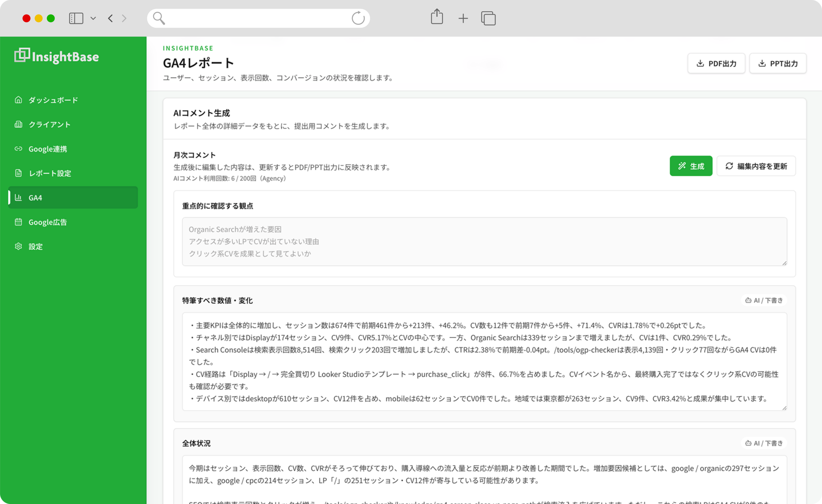The width and height of the screenshot is (822, 504).
Task: Click the AIコメント生成 heading
Action: [x=202, y=113]
